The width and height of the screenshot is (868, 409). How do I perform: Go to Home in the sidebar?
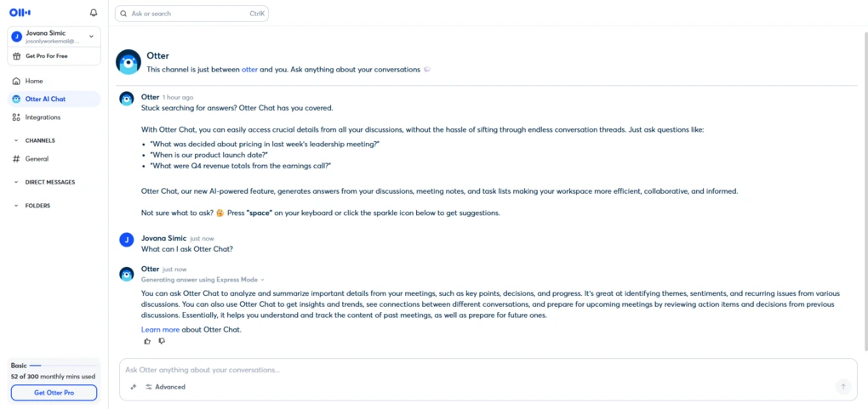tap(34, 81)
